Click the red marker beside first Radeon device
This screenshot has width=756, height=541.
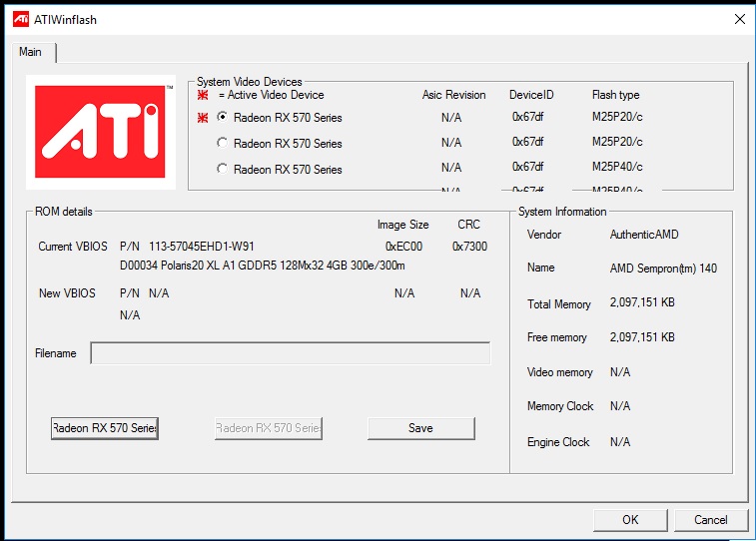tap(203, 118)
